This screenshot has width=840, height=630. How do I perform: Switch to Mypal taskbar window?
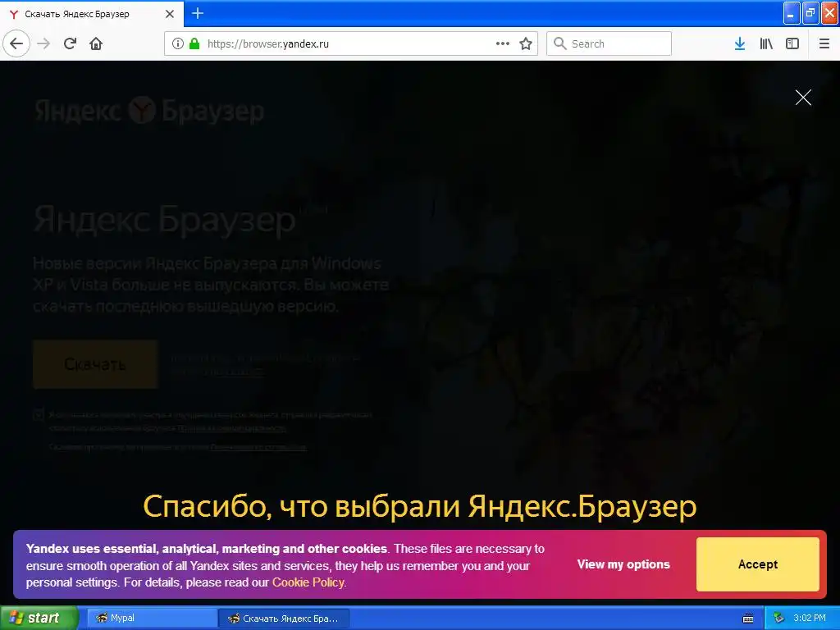click(x=151, y=618)
